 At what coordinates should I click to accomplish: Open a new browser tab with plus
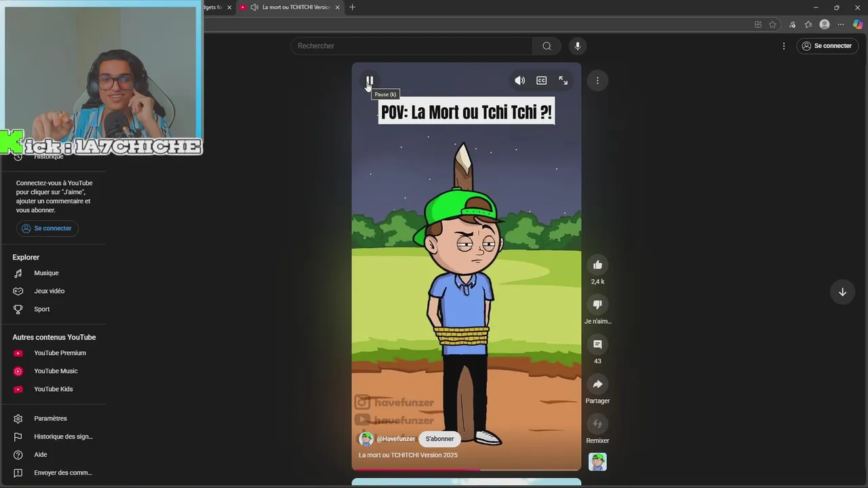(x=352, y=7)
